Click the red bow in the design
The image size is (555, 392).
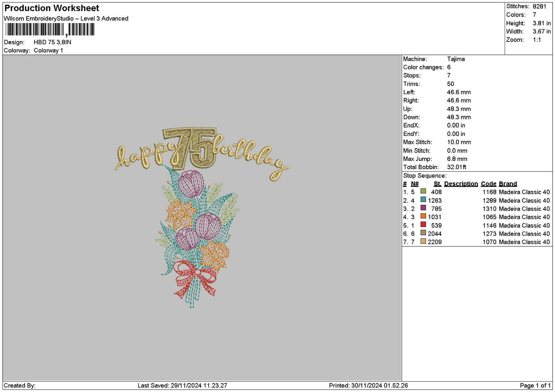coord(195,278)
